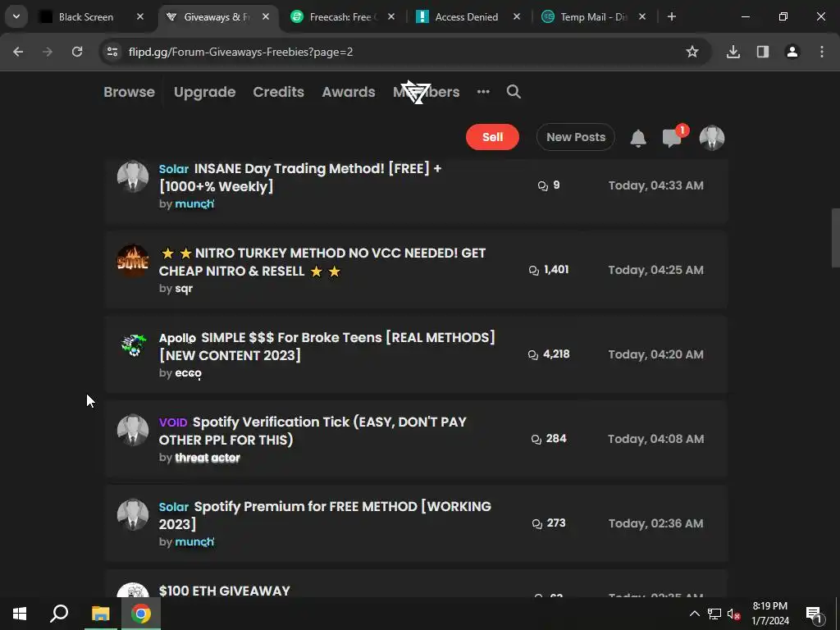This screenshot has width=840, height=630.
Task: Click the 284 replies count
Action: pyautogui.click(x=549, y=438)
